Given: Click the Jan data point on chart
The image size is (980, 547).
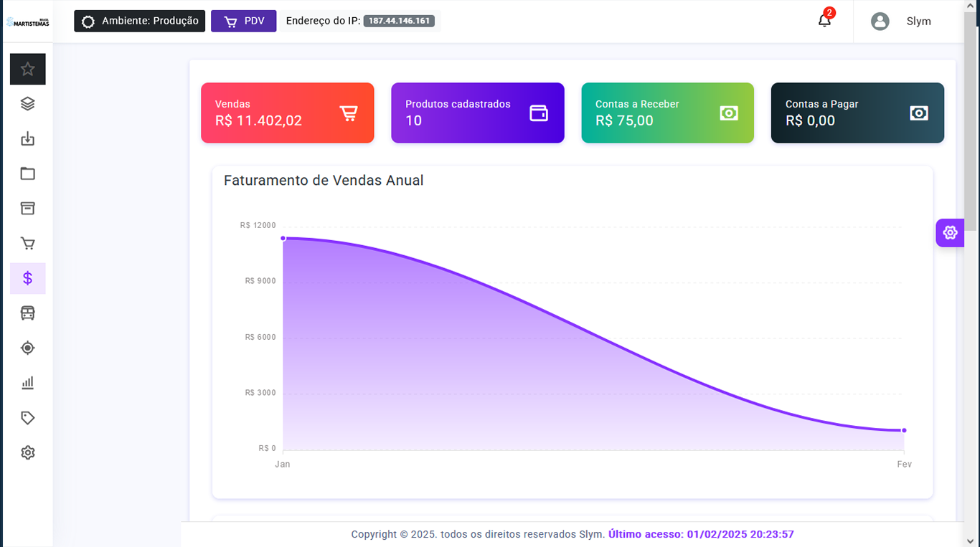Looking at the screenshot, I should tap(283, 238).
